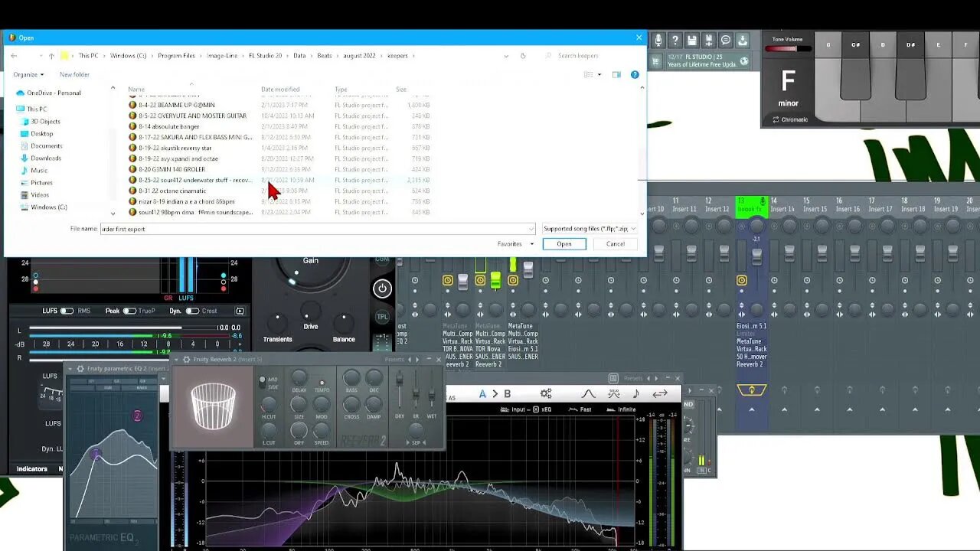Click the back arrow in Open dialog
This screenshot has height=551, width=980.
(14, 56)
